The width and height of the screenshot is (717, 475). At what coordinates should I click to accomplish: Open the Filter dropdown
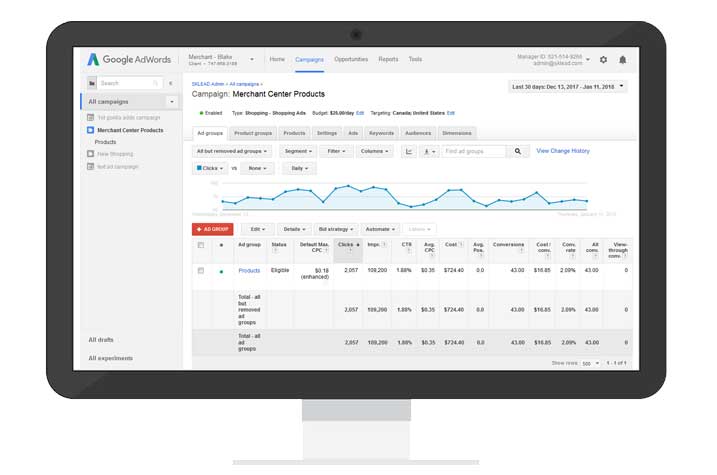click(x=337, y=151)
